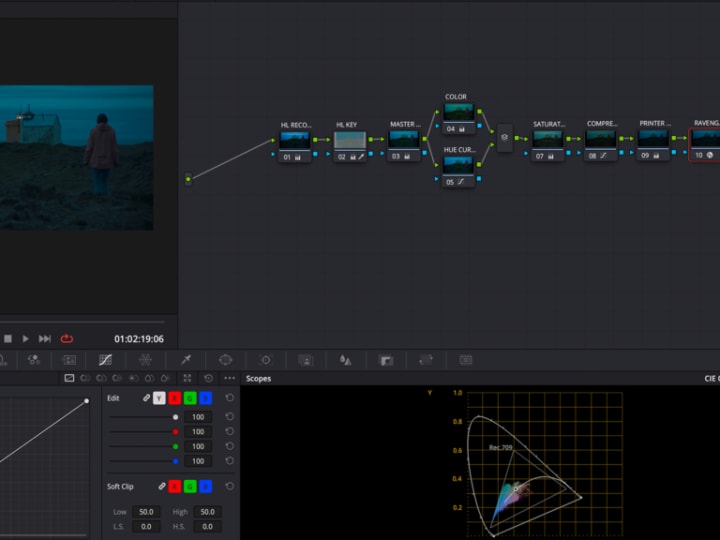
Task: Open the Tracker palette
Action: [x=266, y=360]
